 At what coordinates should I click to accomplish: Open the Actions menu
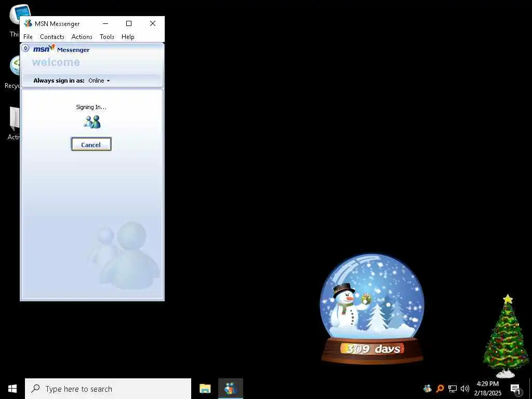82,37
